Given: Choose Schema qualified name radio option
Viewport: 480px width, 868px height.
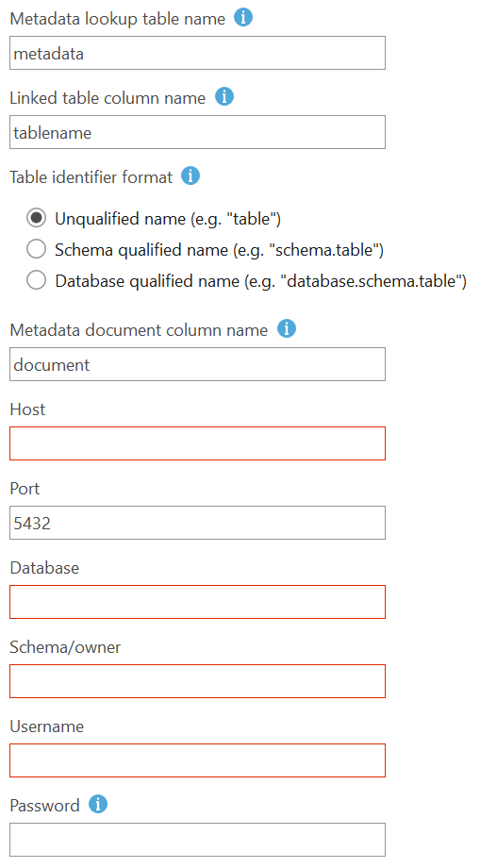Looking at the screenshot, I should click(x=37, y=249).
